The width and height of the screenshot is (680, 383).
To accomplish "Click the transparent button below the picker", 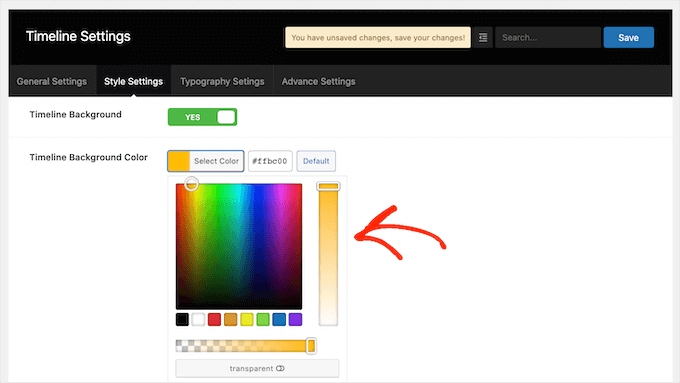I will [x=257, y=368].
